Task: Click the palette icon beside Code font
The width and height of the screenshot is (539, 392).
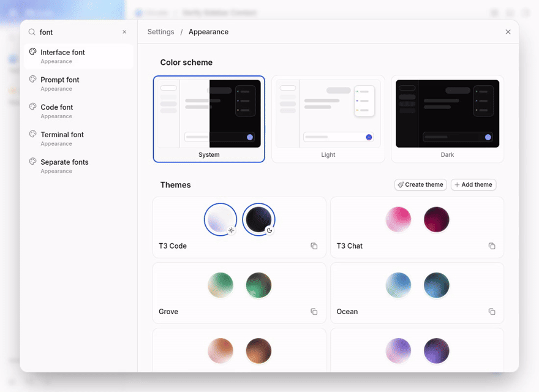Action: click(32, 107)
